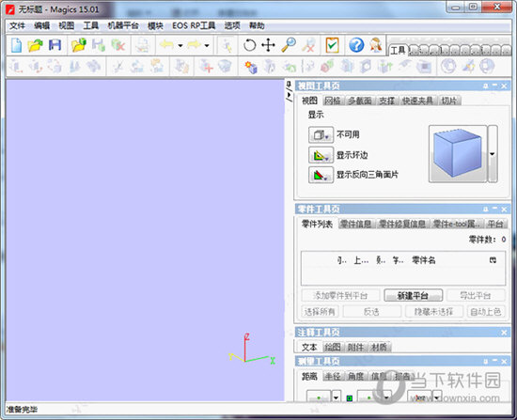Select the Rotate view tool
The width and height of the screenshot is (517, 420).
[250, 45]
